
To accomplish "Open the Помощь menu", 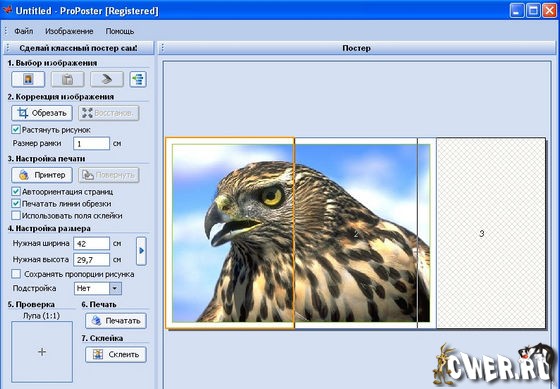I will (120, 31).
